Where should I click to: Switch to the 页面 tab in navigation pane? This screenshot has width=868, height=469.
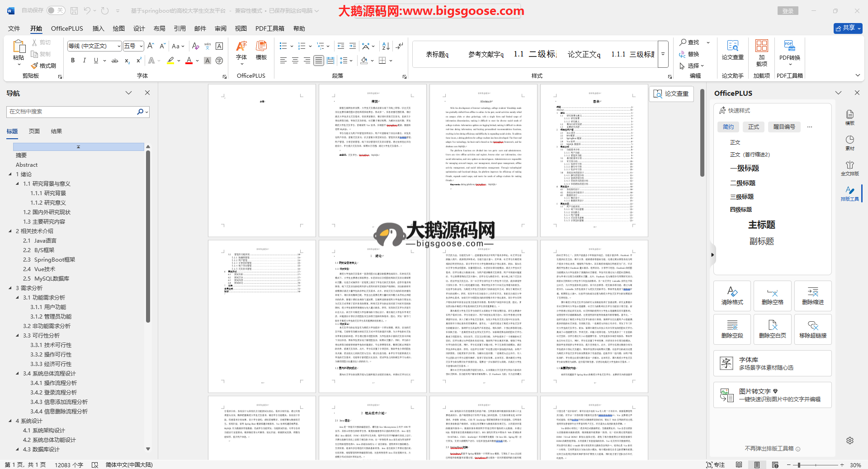point(34,131)
